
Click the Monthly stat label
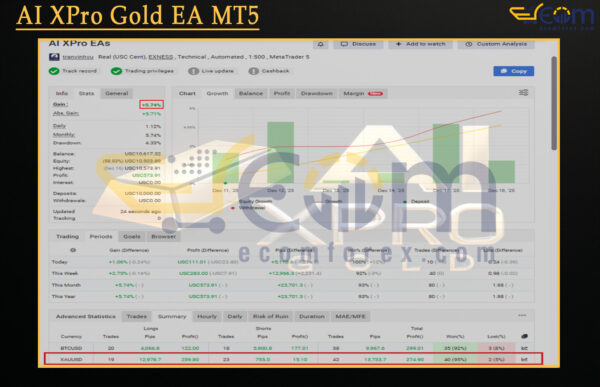point(64,135)
